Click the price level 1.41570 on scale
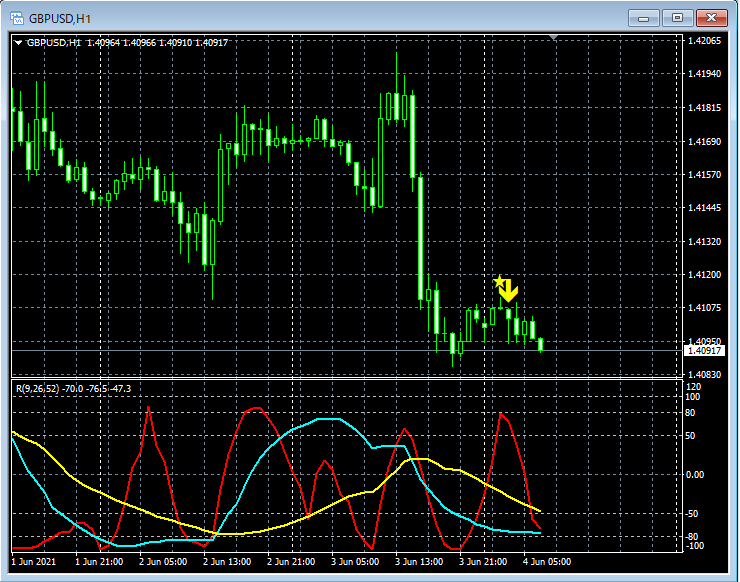Image resolution: width=740 pixels, height=582 pixels. click(705, 175)
